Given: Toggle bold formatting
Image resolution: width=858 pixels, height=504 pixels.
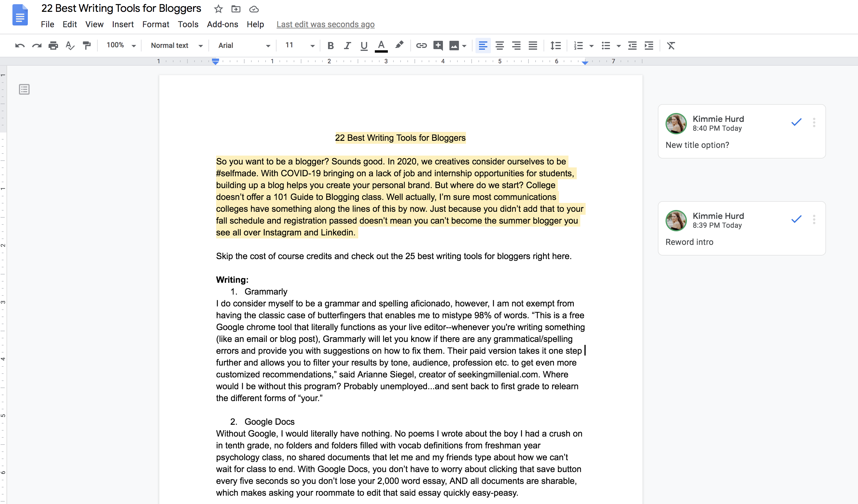Looking at the screenshot, I should coord(330,45).
